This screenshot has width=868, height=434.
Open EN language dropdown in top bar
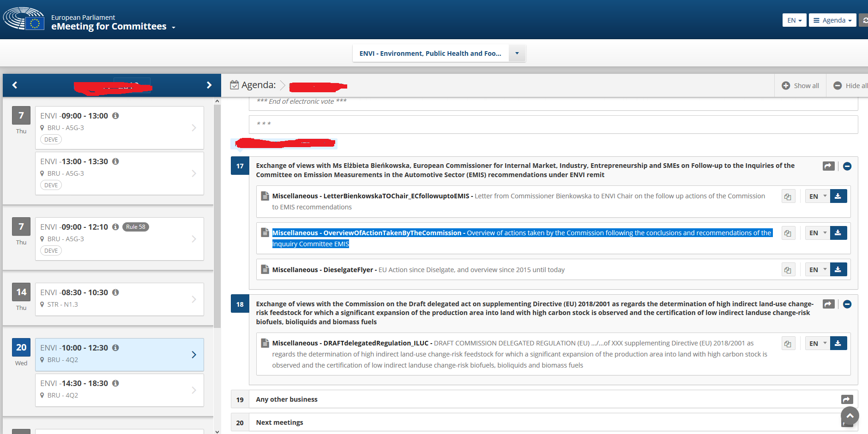point(794,20)
